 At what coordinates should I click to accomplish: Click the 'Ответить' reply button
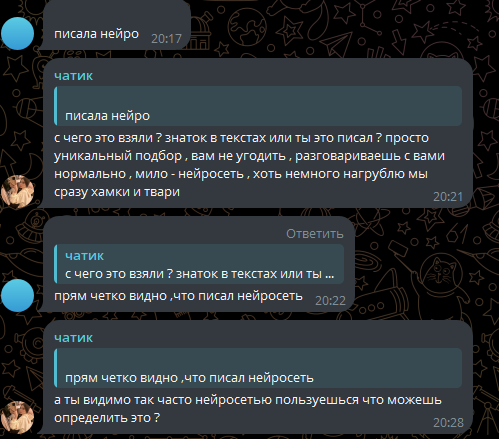315,234
